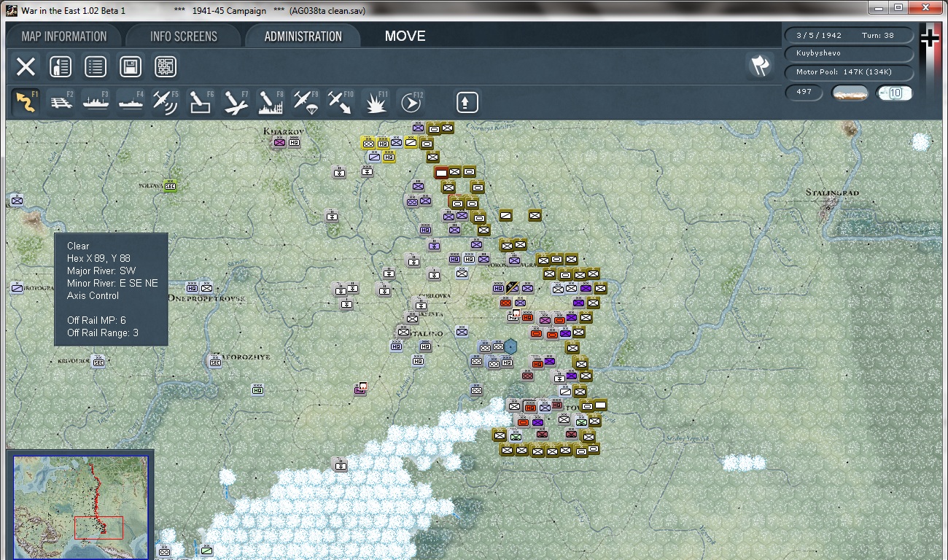Click the Stalingrad city label
The image size is (948, 560).
(833, 193)
